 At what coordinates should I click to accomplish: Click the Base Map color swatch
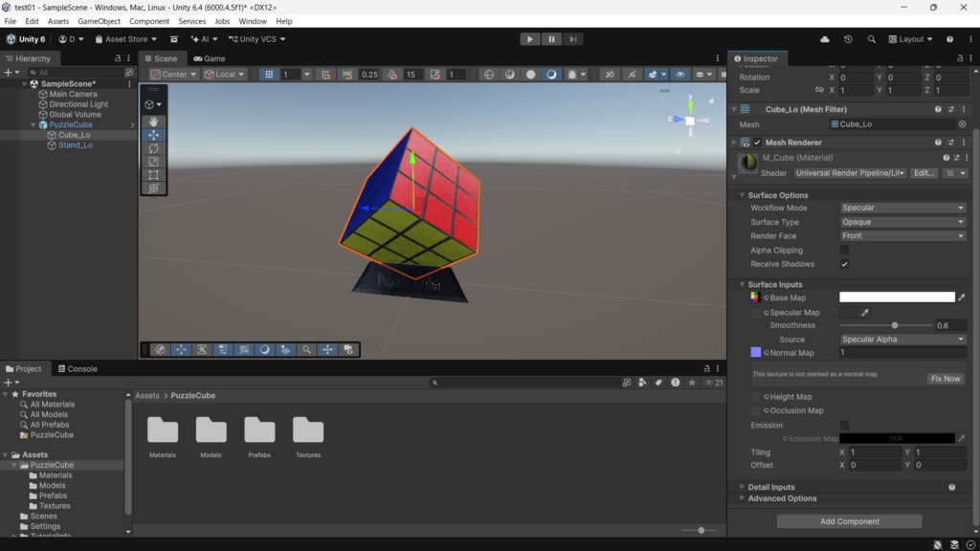click(897, 298)
